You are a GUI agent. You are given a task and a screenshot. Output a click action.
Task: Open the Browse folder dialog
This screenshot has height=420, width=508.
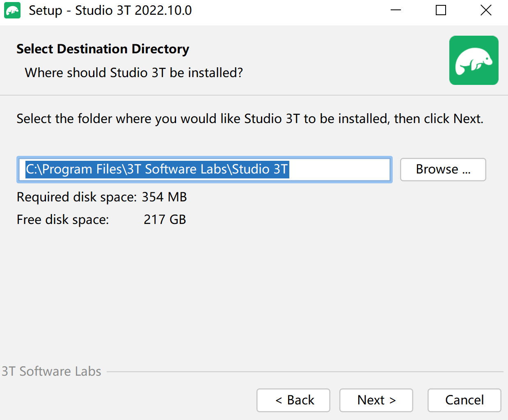point(443,169)
